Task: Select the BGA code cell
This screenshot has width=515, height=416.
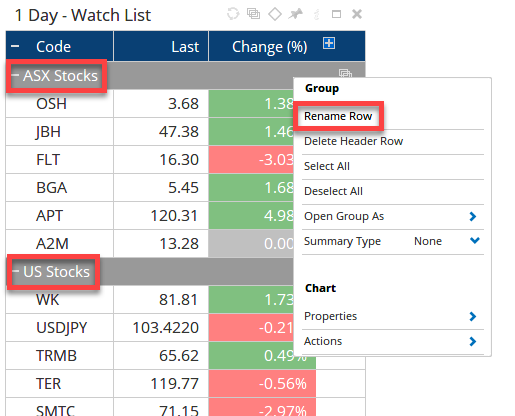Action: (x=60, y=187)
